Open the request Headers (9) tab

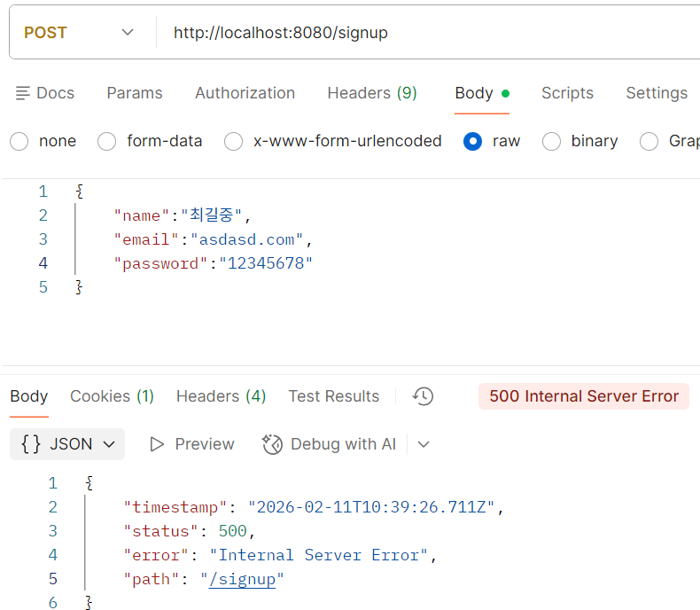pyautogui.click(x=372, y=93)
